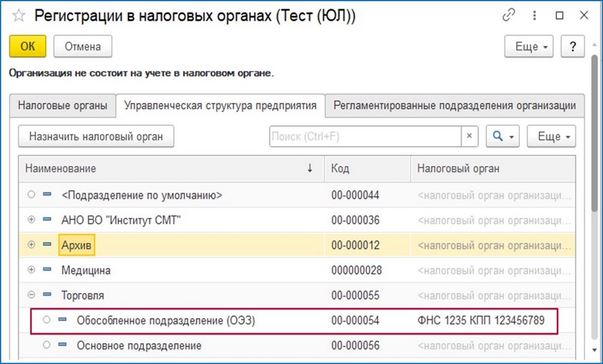Image resolution: width=603 pixels, height=364 pixels.
Task: Select circle marker of Подразделение по умолчанию
Action: (31, 195)
